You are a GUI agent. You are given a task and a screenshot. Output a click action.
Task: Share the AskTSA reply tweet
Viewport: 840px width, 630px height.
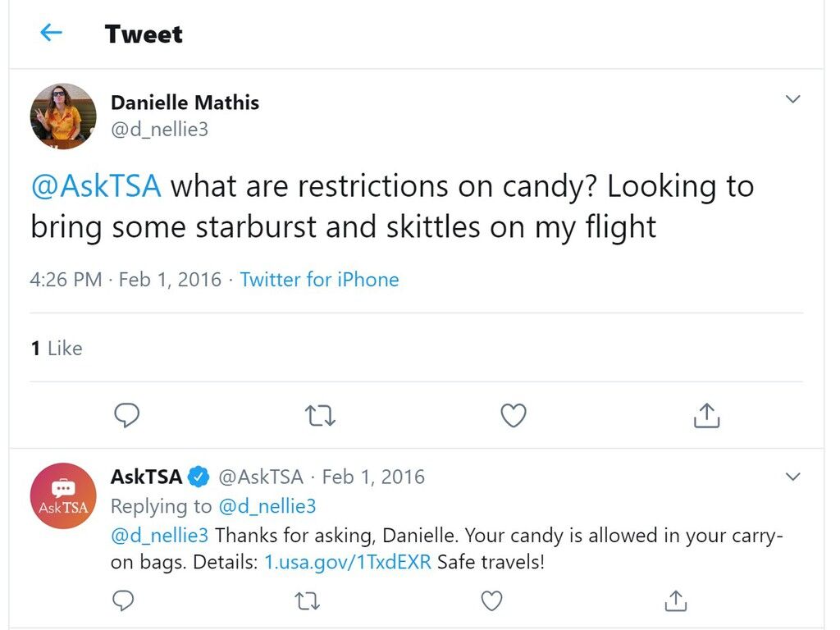pyautogui.click(x=676, y=600)
